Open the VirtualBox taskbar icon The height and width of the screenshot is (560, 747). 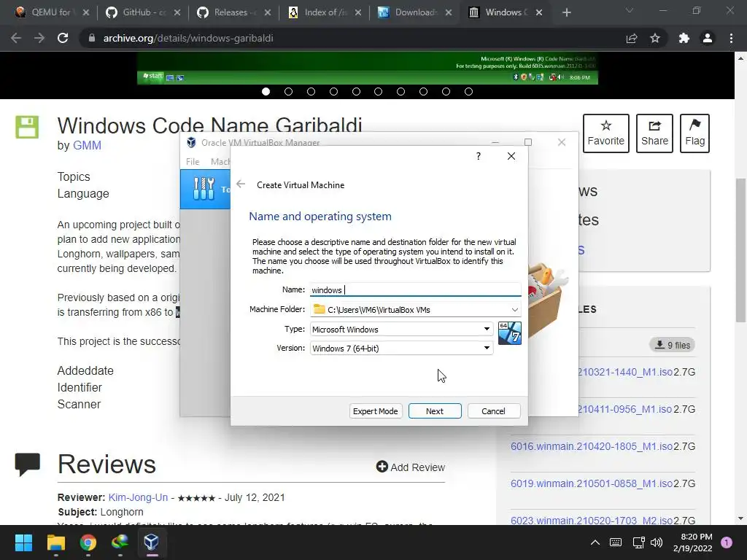point(152,542)
